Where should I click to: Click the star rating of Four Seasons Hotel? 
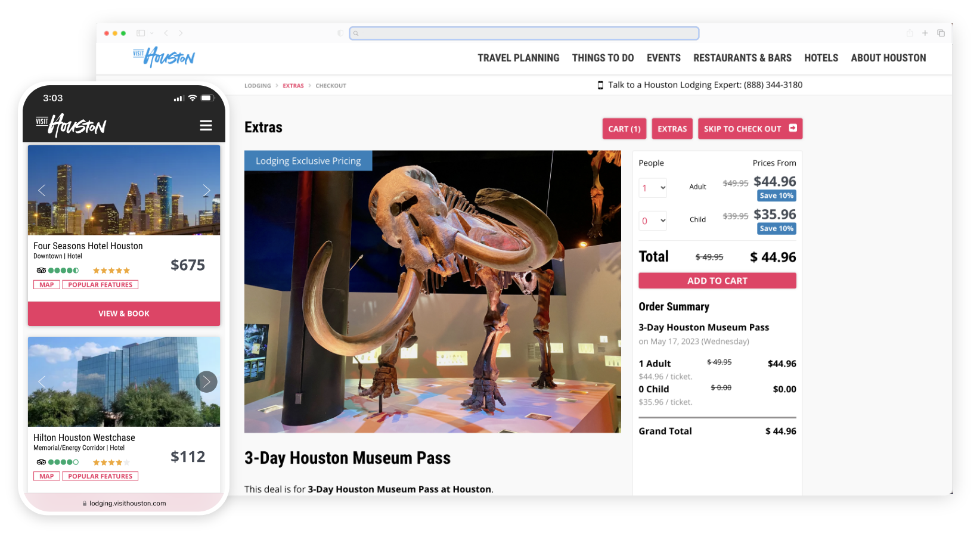tap(111, 271)
